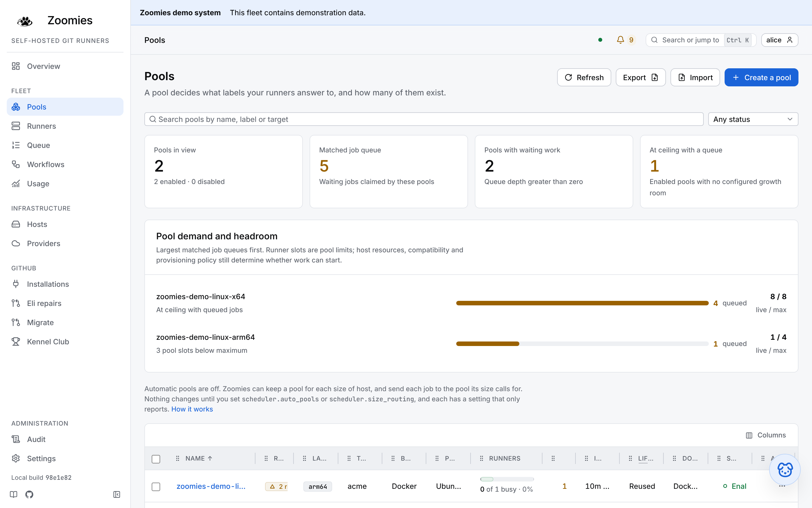812x508 pixels.
Task: Open the alice account menu
Action: tap(780, 40)
